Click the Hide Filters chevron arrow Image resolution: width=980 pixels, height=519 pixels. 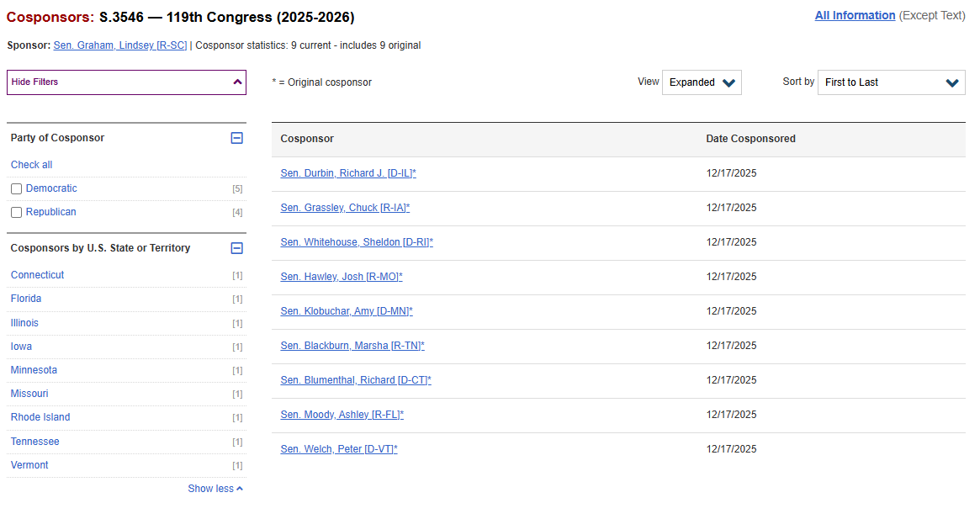237,82
